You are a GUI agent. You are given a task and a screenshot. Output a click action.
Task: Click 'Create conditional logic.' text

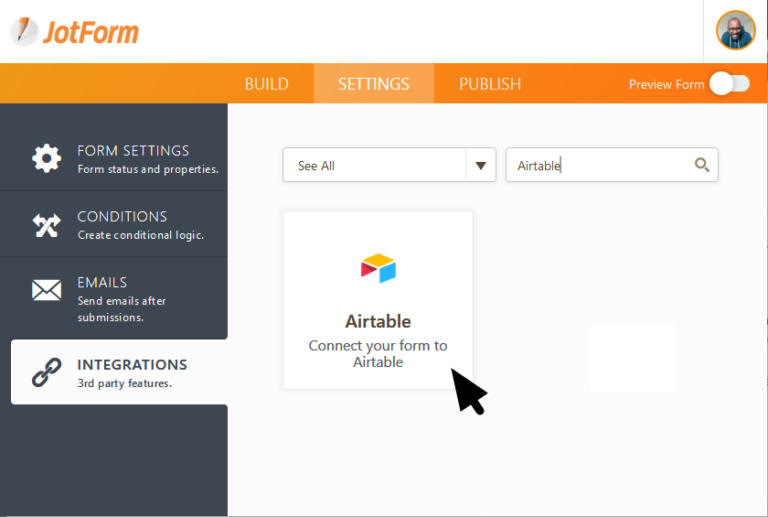[141, 235]
